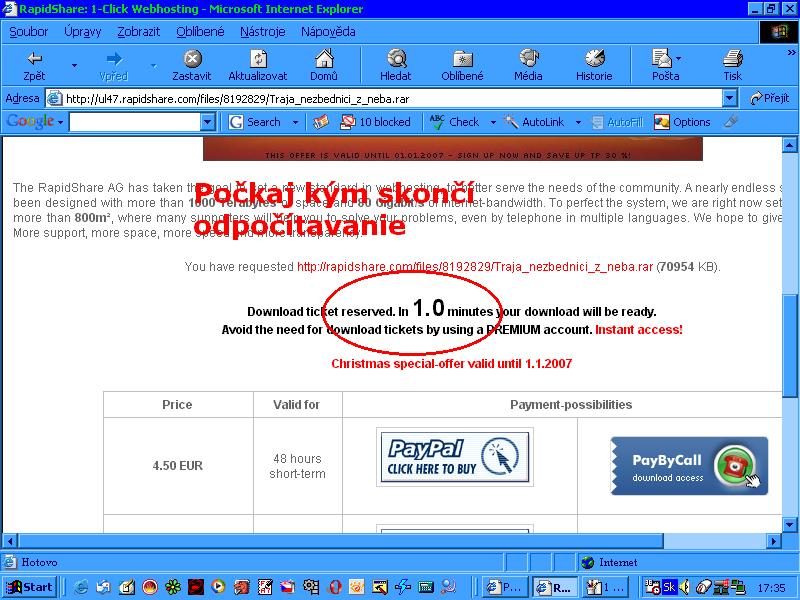Click the Google toolbar news icon
Screen dimensions: 800x600
click(x=320, y=122)
